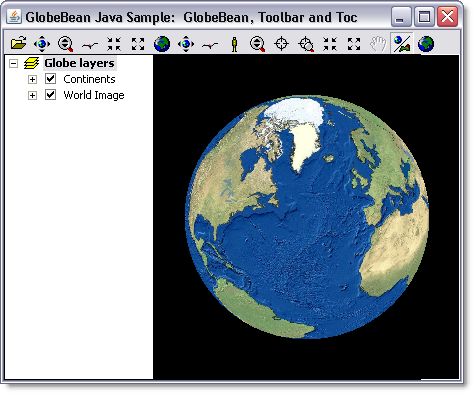Click the Navigate globe tool beside the Open folder

[x=42, y=44]
